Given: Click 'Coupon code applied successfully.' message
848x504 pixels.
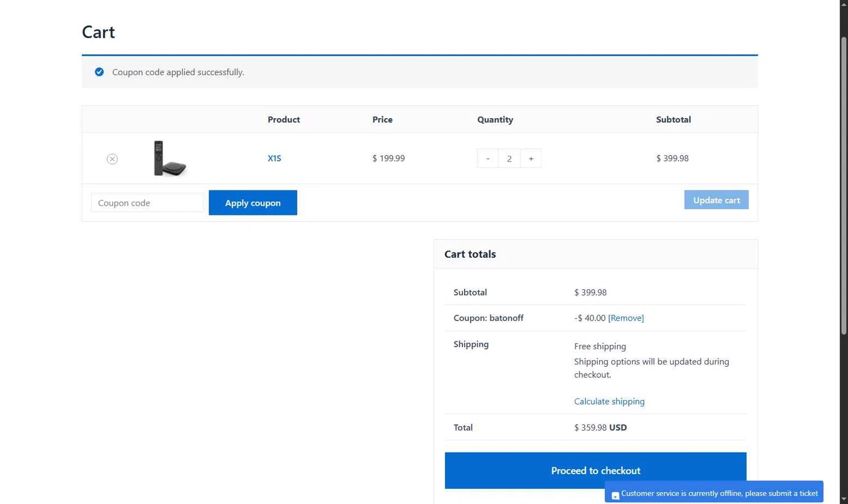Looking at the screenshot, I should coord(178,72).
